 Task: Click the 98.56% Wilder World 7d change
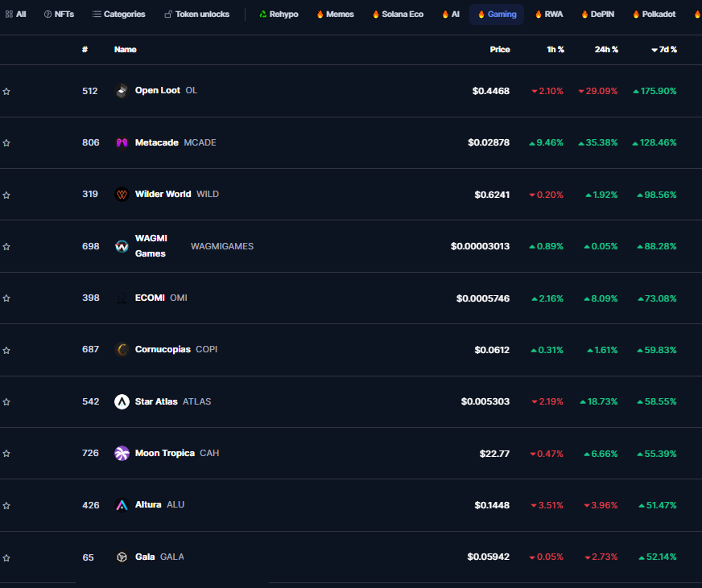click(x=657, y=195)
